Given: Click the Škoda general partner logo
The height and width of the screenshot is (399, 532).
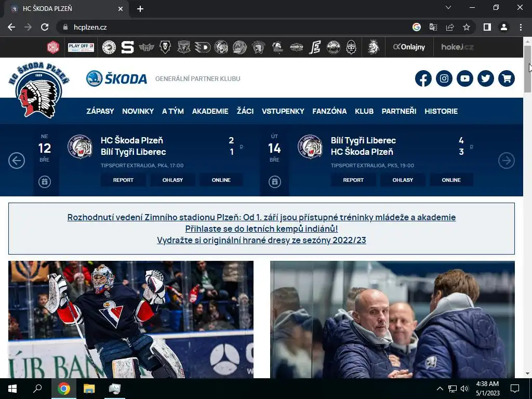Looking at the screenshot, I should coord(117,78).
